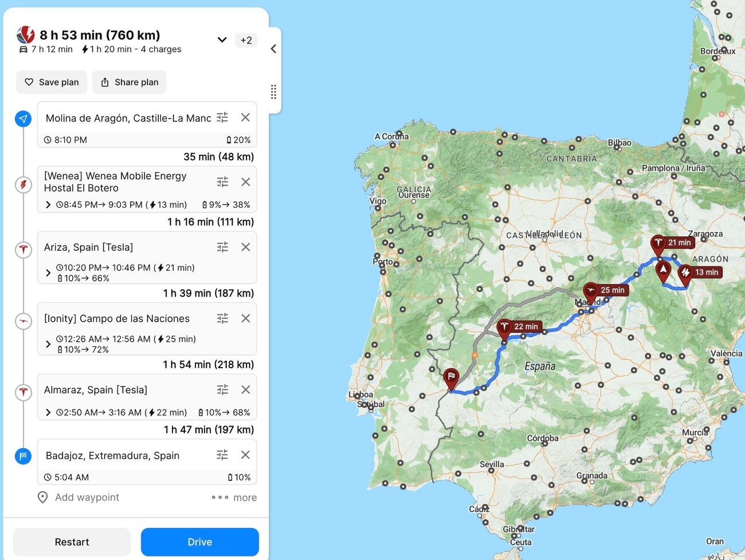Remove the Wenea Mobile Energy stop
This screenshot has height=560, width=745.
pyautogui.click(x=245, y=182)
